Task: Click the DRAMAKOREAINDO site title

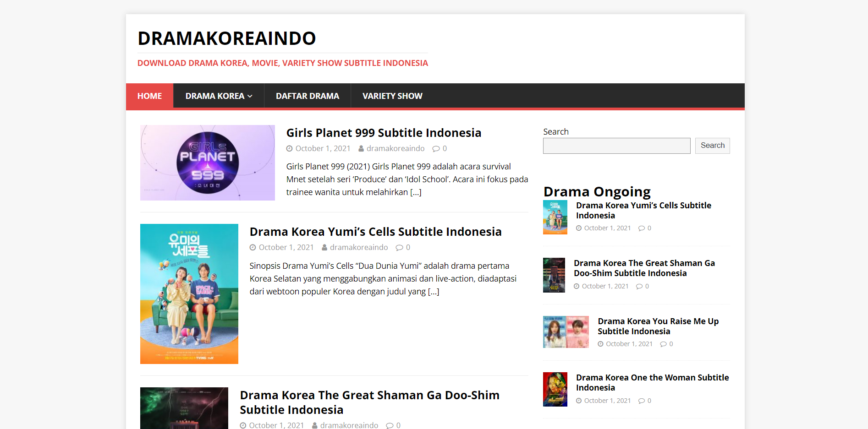Action: [226, 38]
